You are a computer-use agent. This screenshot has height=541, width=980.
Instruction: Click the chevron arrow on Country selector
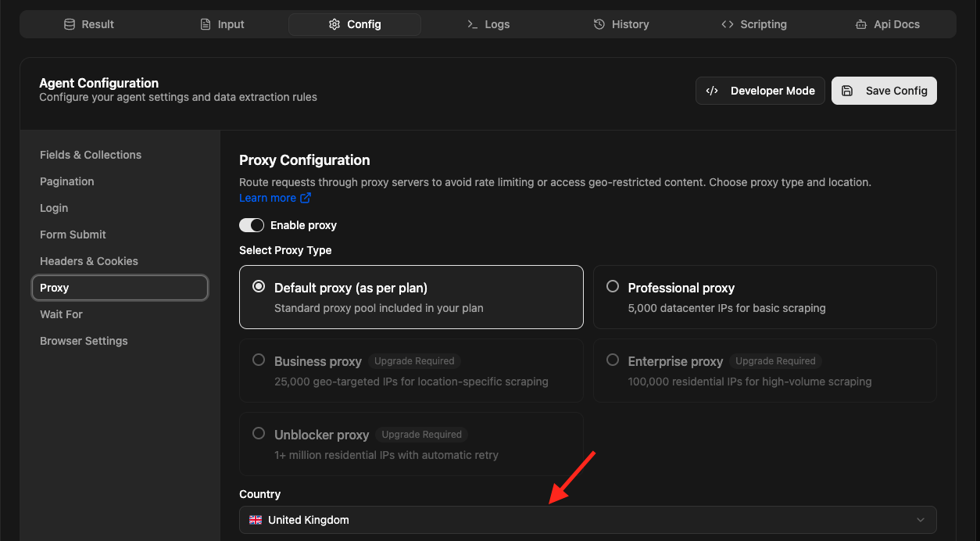pyautogui.click(x=921, y=520)
